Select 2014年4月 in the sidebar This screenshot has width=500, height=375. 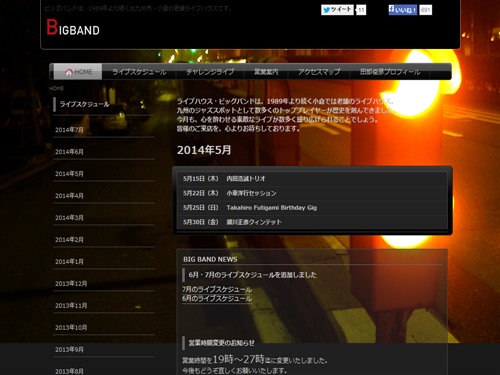(69, 196)
